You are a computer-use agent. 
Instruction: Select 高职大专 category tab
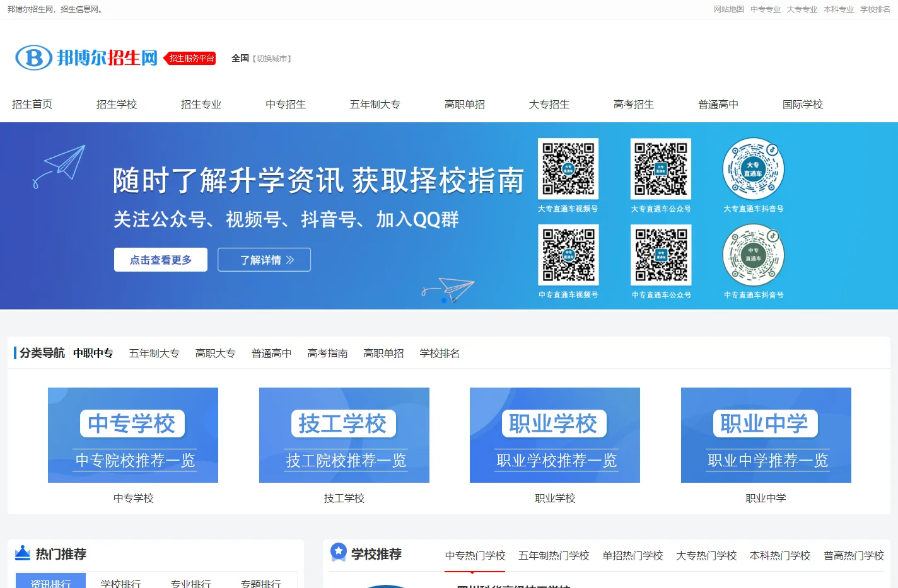(x=216, y=354)
